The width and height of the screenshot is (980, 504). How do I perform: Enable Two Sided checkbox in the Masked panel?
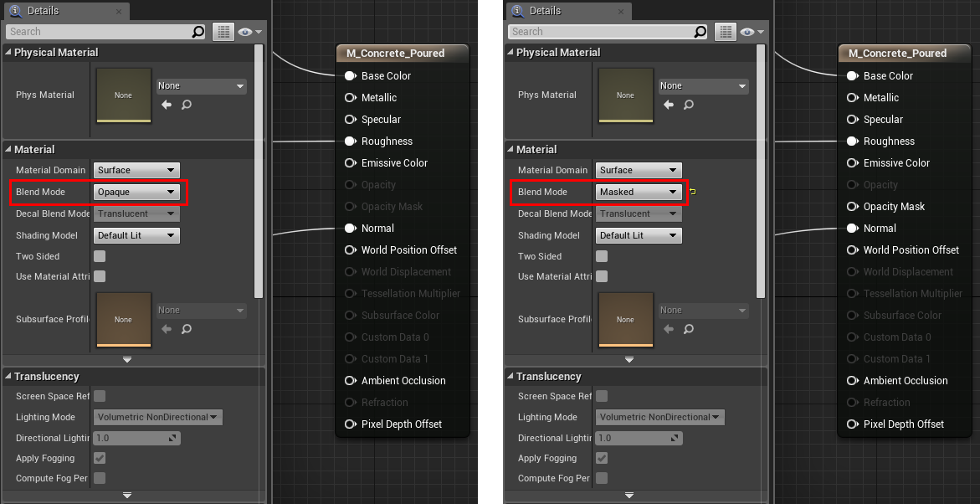pyautogui.click(x=602, y=256)
